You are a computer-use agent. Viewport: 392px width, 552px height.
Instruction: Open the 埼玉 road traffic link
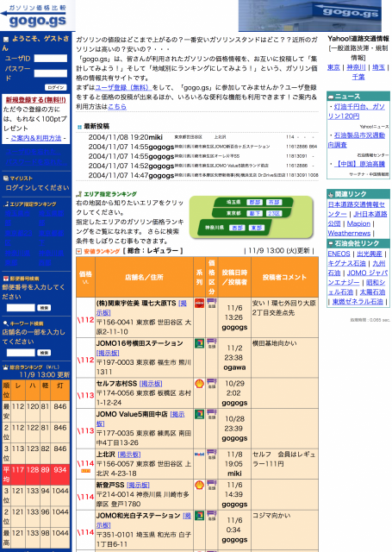378,67
